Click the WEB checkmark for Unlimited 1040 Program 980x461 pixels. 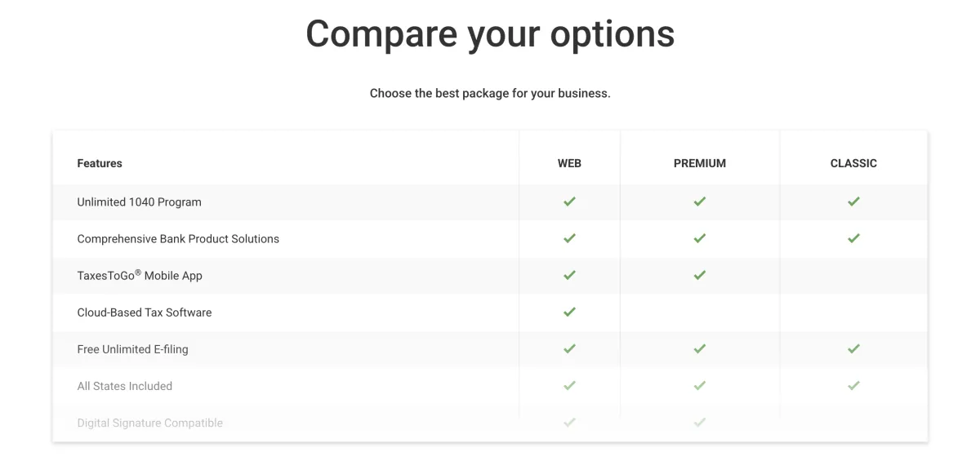(569, 202)
